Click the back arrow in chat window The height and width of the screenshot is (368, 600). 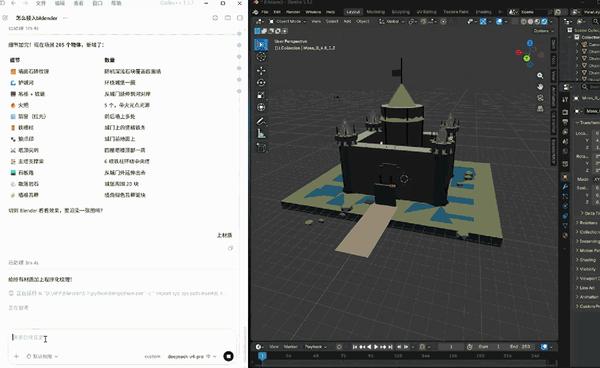click(13, 3)
